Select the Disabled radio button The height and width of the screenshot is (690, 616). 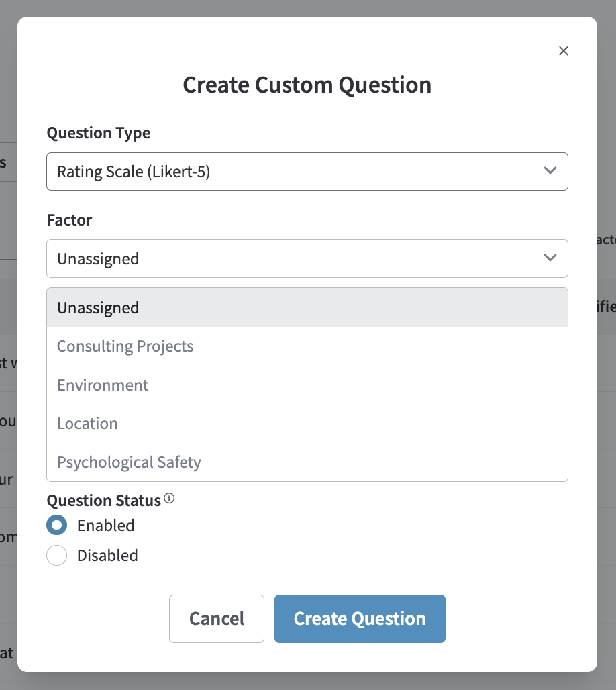click(57, 556)
